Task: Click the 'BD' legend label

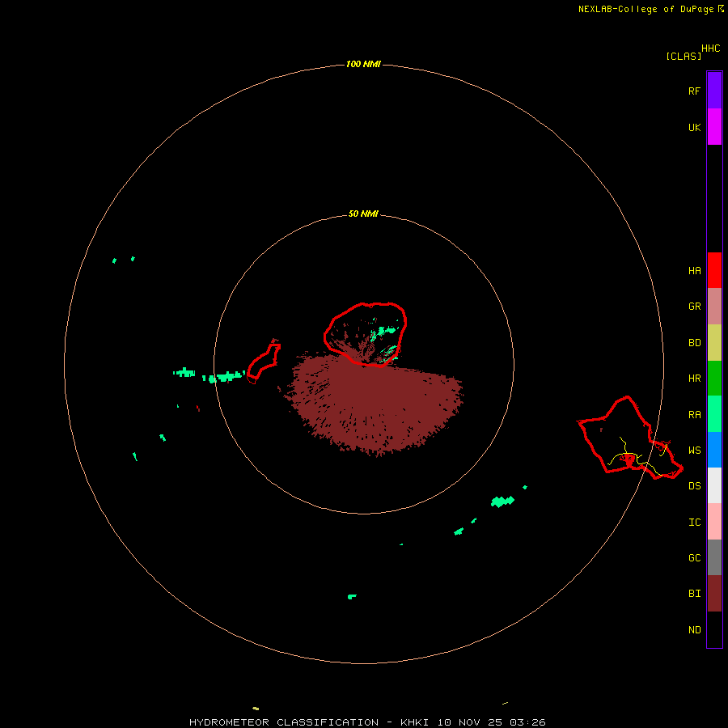Action: click(x=694, y=343)
